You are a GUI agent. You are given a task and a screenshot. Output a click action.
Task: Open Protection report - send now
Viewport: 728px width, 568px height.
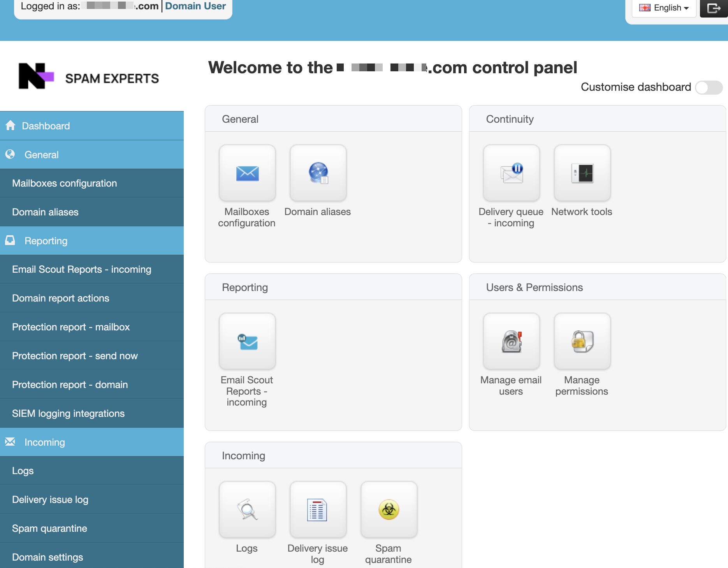click(x=75, y=356)
